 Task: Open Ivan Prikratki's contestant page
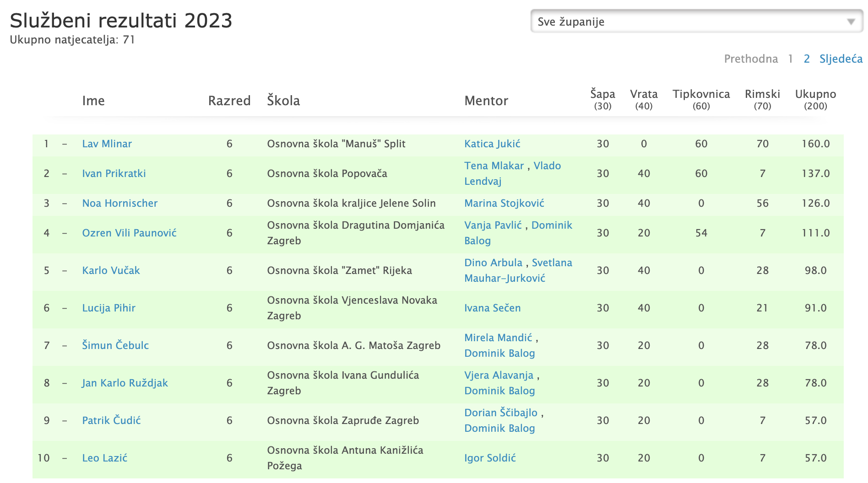point(114,173)
